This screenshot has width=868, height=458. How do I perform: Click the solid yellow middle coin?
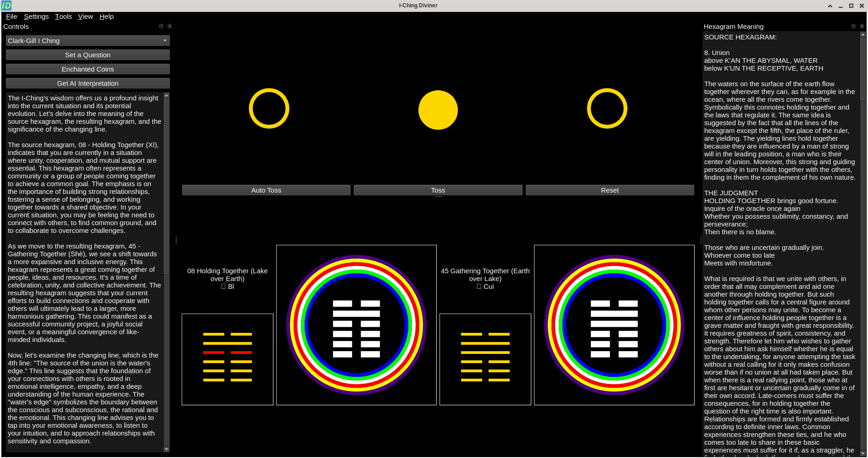coord(438,110)
